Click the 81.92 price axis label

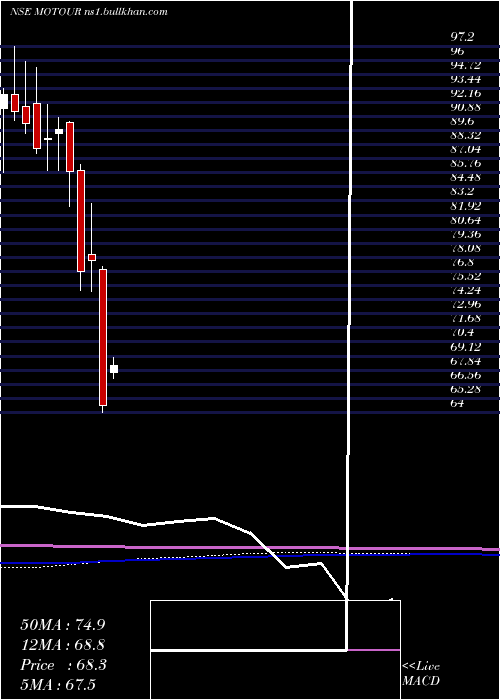click(x=465, y=206)
